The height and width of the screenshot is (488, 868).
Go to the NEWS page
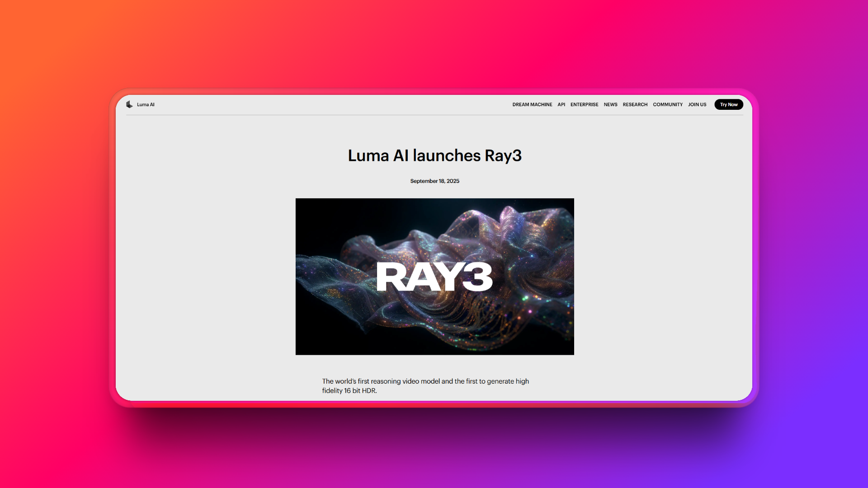(610, 104)
